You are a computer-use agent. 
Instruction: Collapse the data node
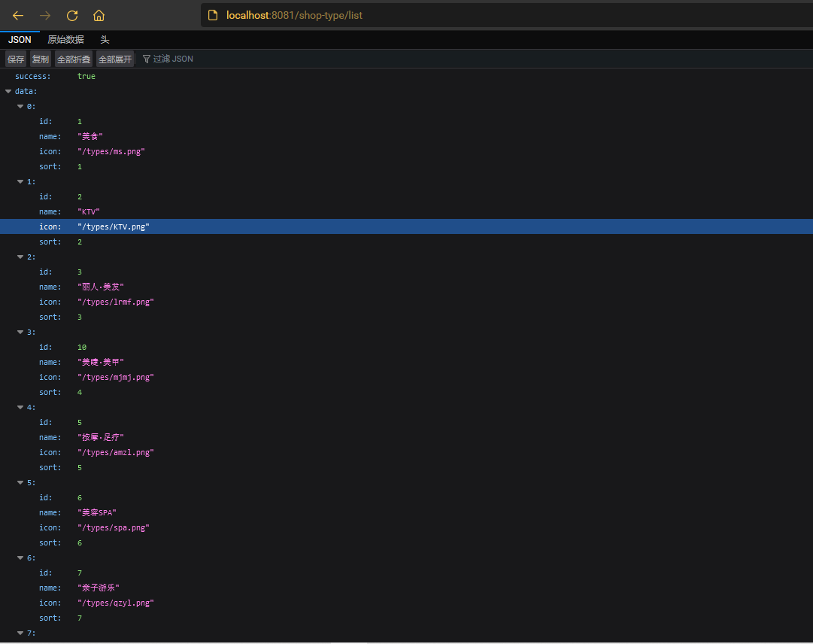pos(8,91)
